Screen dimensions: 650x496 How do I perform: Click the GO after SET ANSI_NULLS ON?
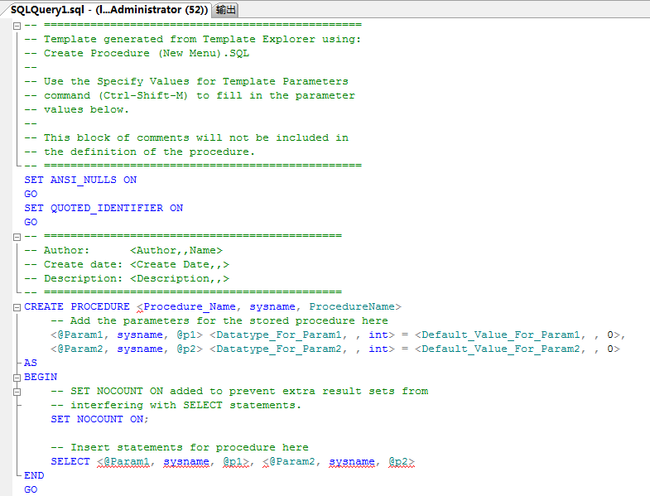pos(31,194)
